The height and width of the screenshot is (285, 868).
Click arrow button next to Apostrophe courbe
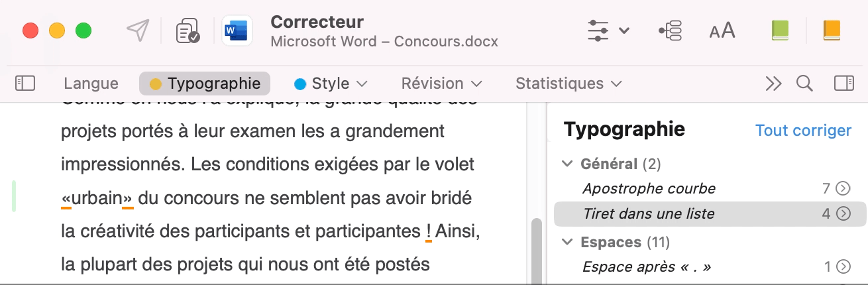coord(843,189)
